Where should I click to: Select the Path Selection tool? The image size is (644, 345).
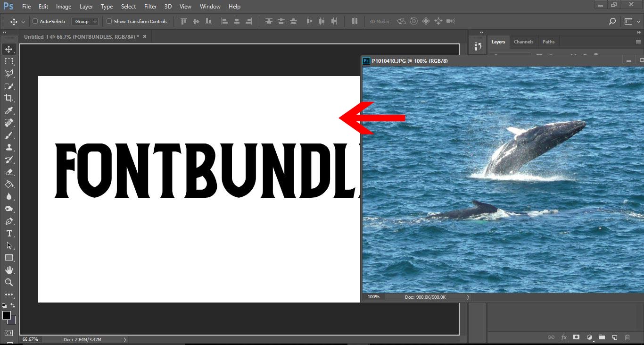click(x=8, y=245)
